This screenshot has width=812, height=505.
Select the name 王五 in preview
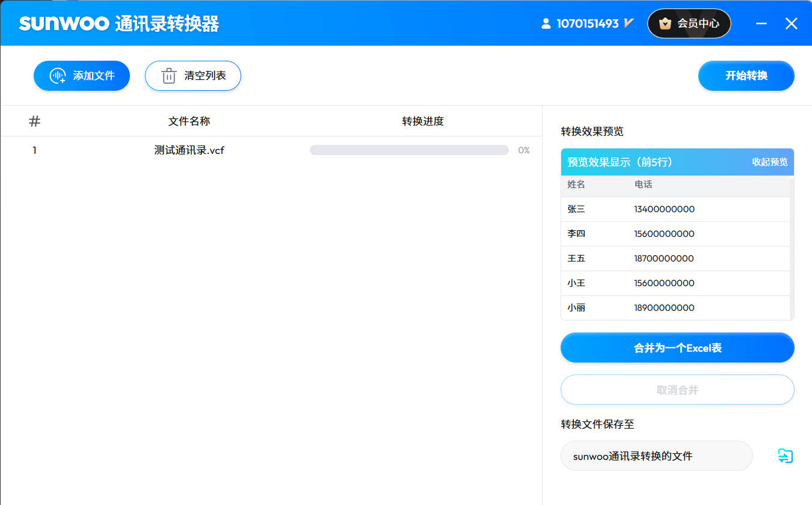[576, 259]
